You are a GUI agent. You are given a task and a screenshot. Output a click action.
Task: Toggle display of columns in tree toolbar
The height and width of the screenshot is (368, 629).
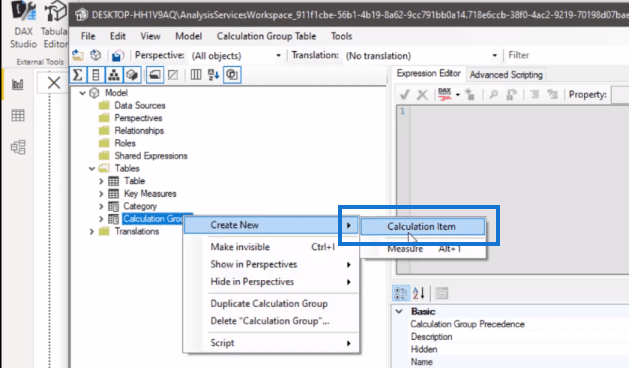tap(95, 75)
